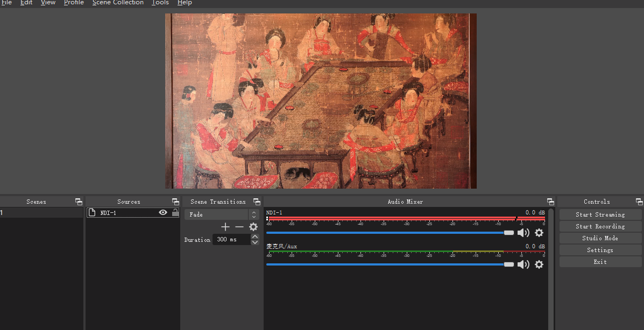Mute the NDI-1 audio
Screen dimensions: 644x330
click(523, 233)
